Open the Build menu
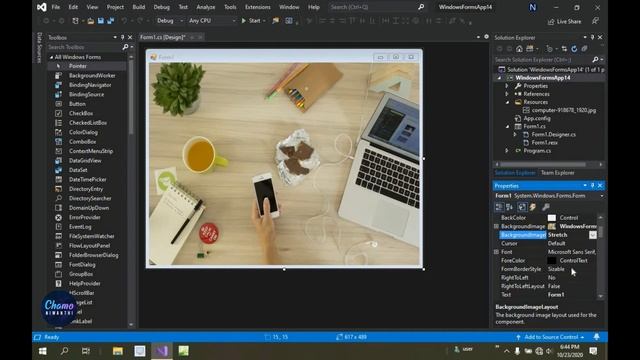 tap(139, 7)
